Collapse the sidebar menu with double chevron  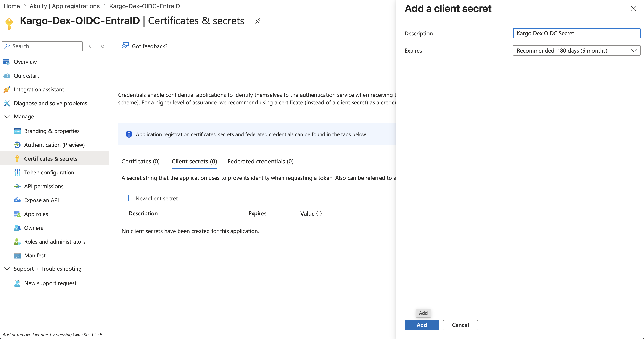click(103, 46)
